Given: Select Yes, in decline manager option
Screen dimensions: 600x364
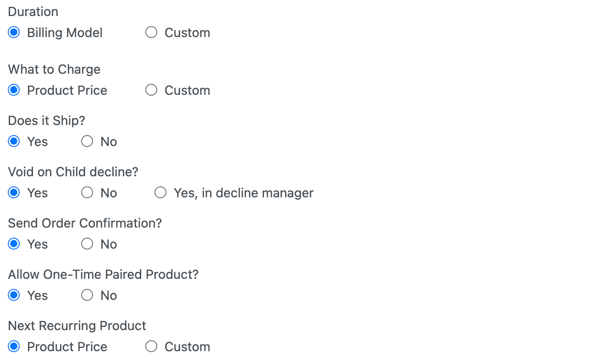Looking at the screenshot, I should click(160, 193).
